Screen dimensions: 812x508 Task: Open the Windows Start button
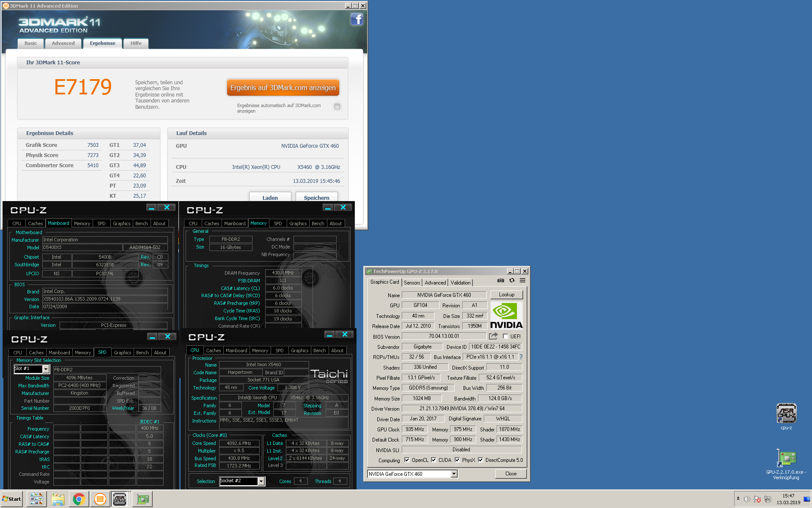(11, 499)
